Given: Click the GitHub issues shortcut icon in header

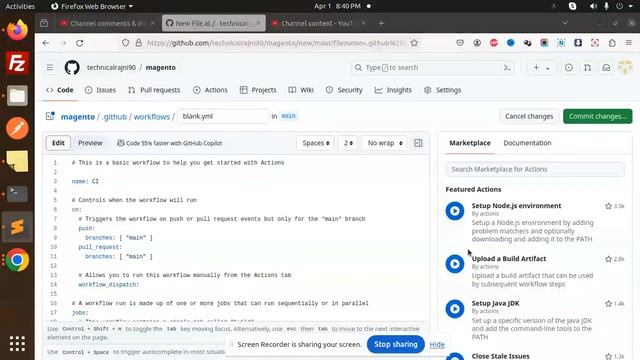Looking at the screenshot, I should pyautogui.click(x=568, y=67).
